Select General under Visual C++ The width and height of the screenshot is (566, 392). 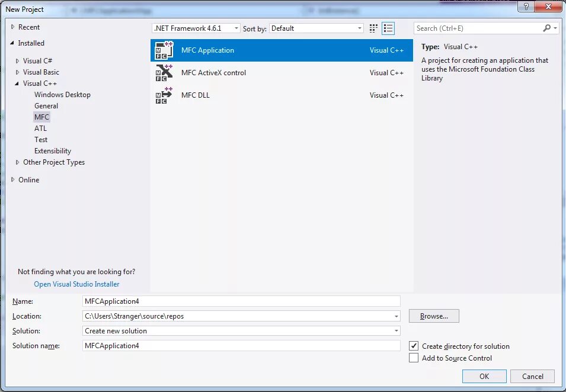(x=46, y=105)
